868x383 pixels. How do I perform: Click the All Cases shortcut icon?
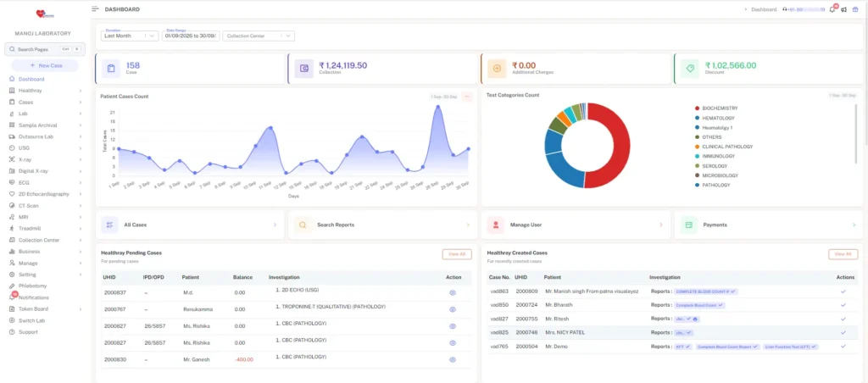point(109,225)
